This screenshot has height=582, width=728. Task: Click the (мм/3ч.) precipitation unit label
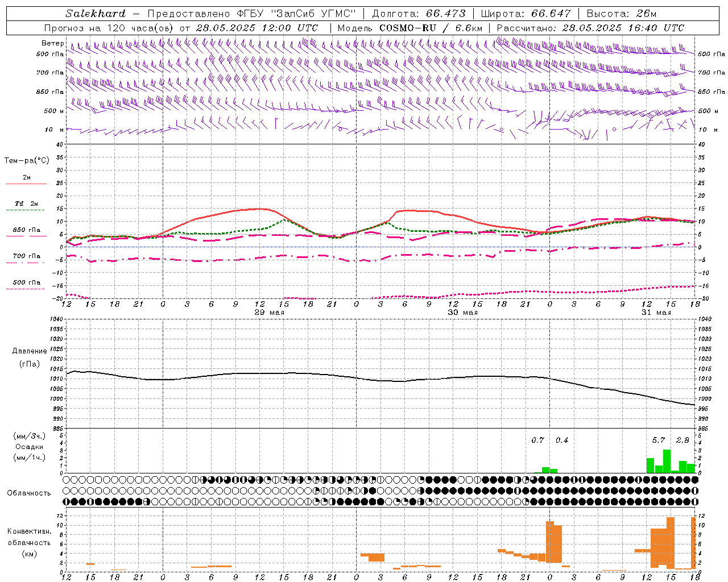point(30,436)
